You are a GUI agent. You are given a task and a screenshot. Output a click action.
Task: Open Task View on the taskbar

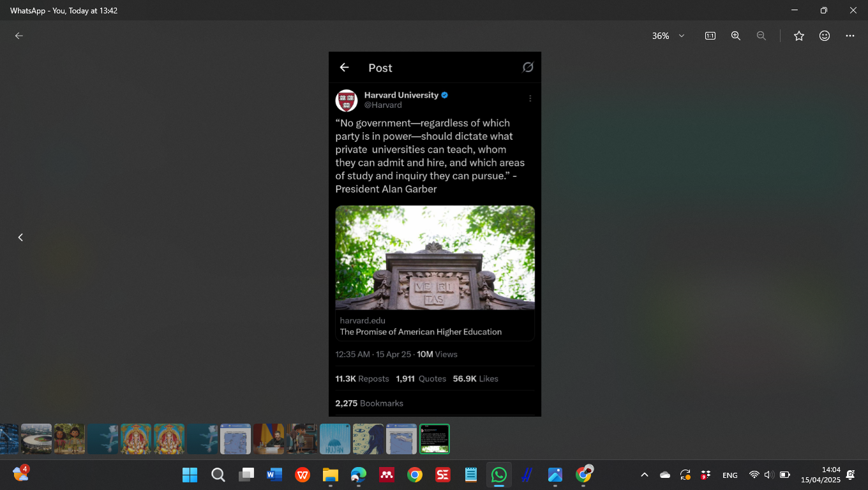click(246, 475)
